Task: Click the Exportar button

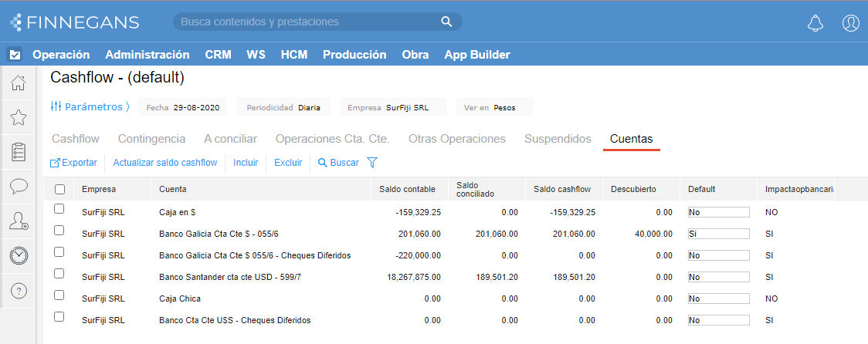Action: [x=73, y=163]
